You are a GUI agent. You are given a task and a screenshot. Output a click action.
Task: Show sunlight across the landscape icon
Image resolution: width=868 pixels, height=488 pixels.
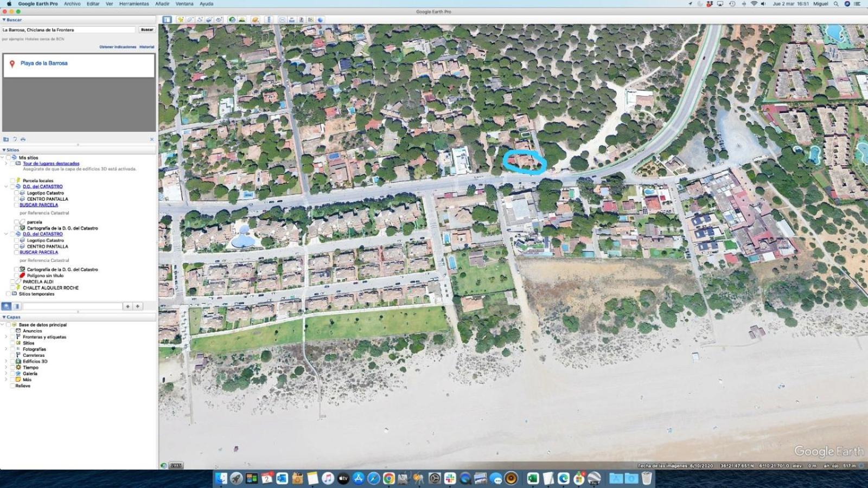point(242,20)
